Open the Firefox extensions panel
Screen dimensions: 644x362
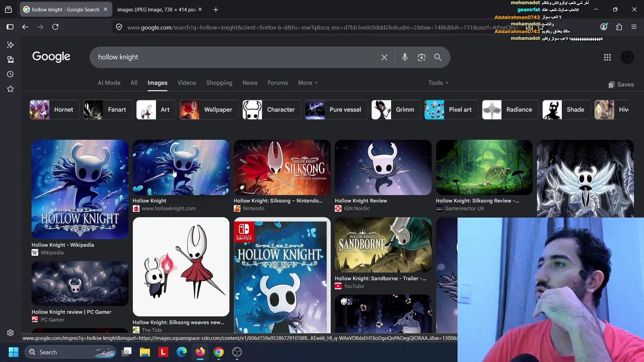619,27
